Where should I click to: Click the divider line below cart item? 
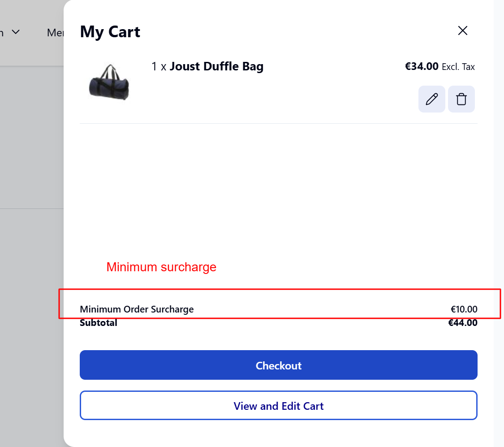[x=278, y=123]
